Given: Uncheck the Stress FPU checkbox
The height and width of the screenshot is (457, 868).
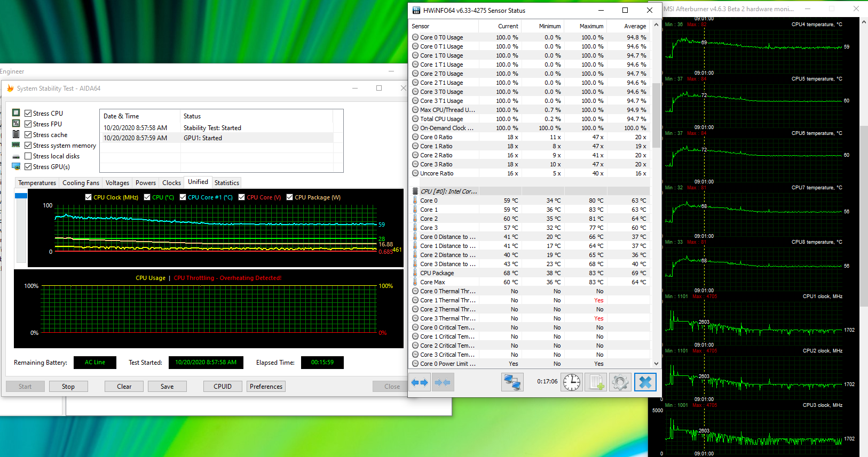Looking at the screenshot, I should coord(28,124).
